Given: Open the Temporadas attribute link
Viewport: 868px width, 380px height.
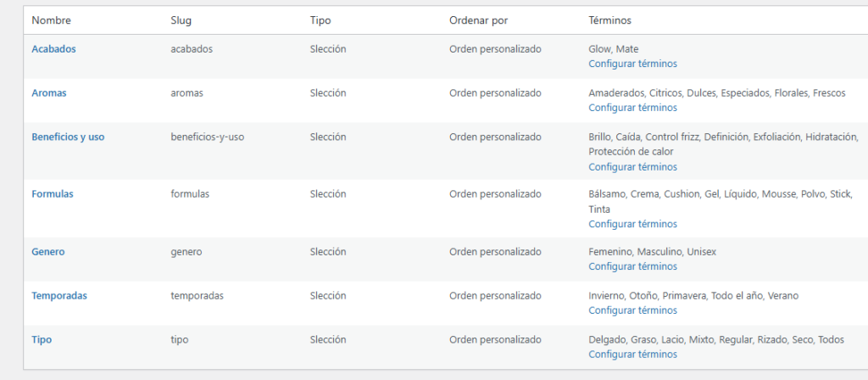Looking at the screenshot, I should (59, 296).
